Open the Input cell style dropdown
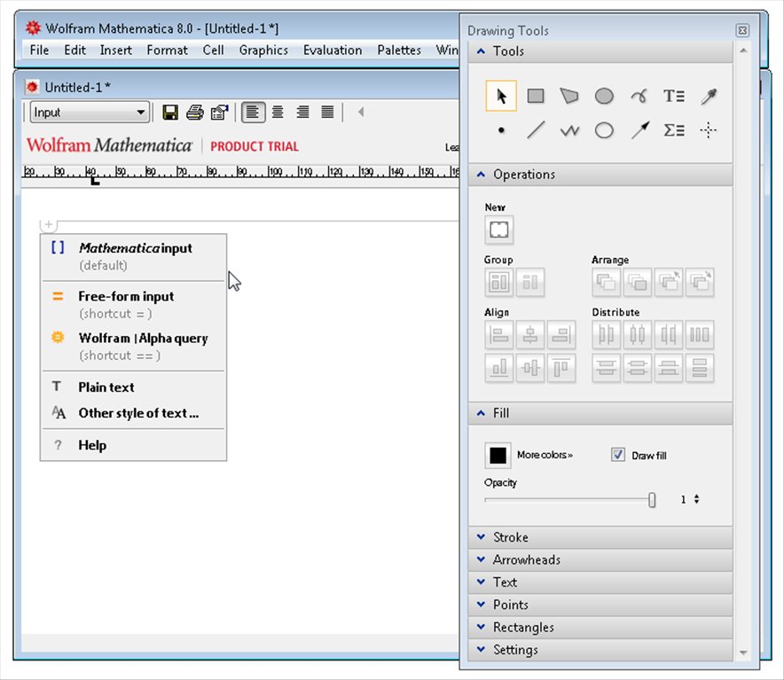Image resolution: width=784 pixels, height=680 pixels. tap(90, 113)
